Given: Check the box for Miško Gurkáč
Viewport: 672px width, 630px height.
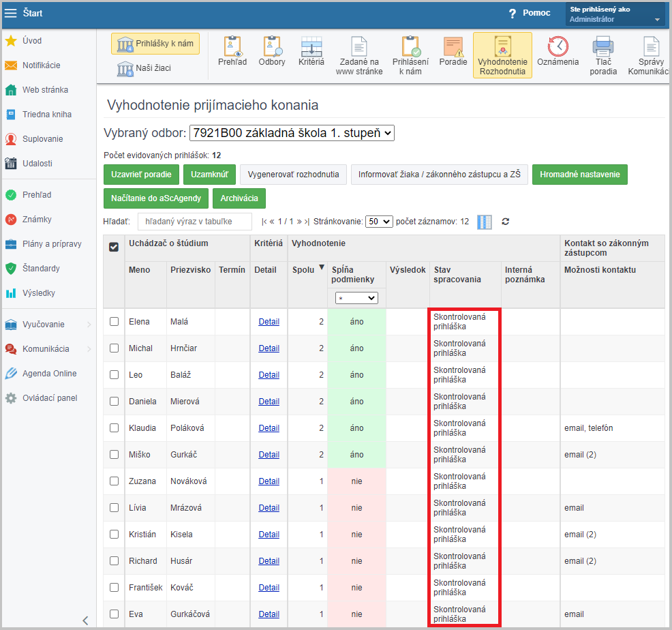Looking at the screenshot, I should pyautogui.click(x=114, y=455).
